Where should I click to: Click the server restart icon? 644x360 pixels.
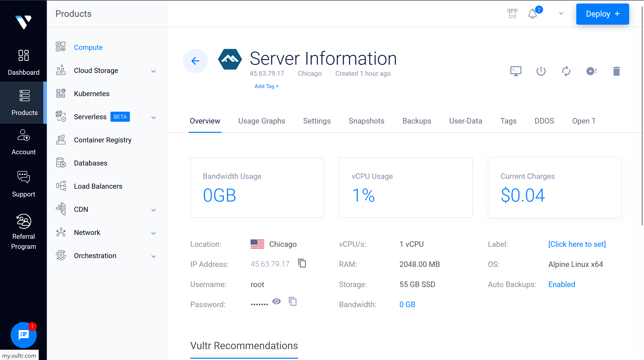click(566, 71)
